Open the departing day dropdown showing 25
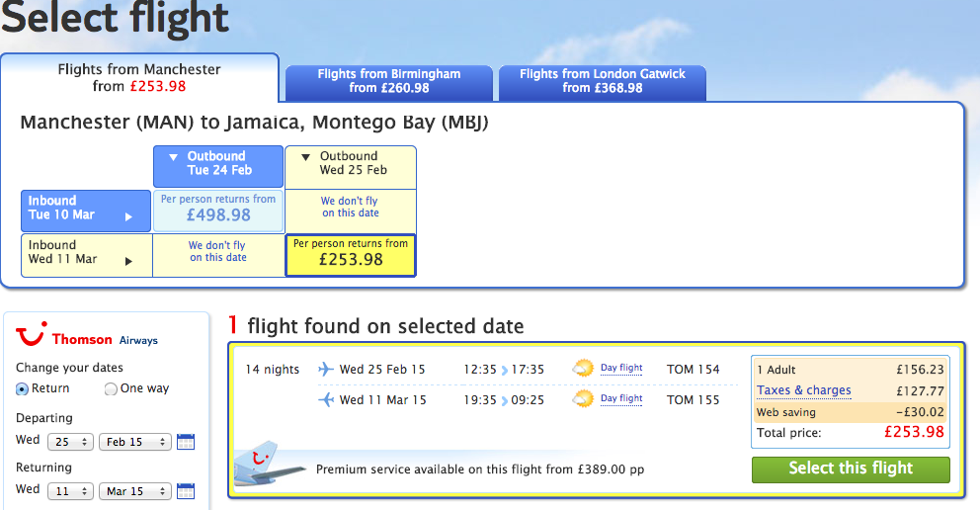This screenshot has height=510, width=980. click(x=70, y=442)
